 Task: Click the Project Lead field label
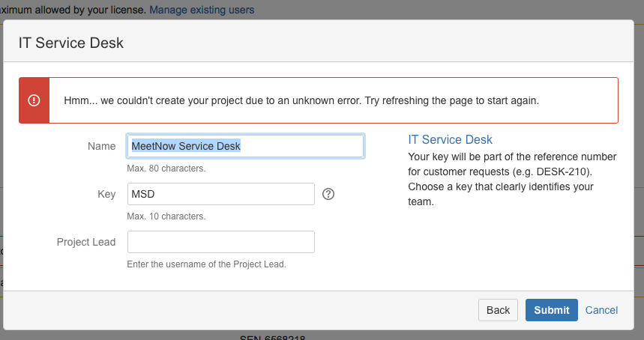(x=86, y=242)
